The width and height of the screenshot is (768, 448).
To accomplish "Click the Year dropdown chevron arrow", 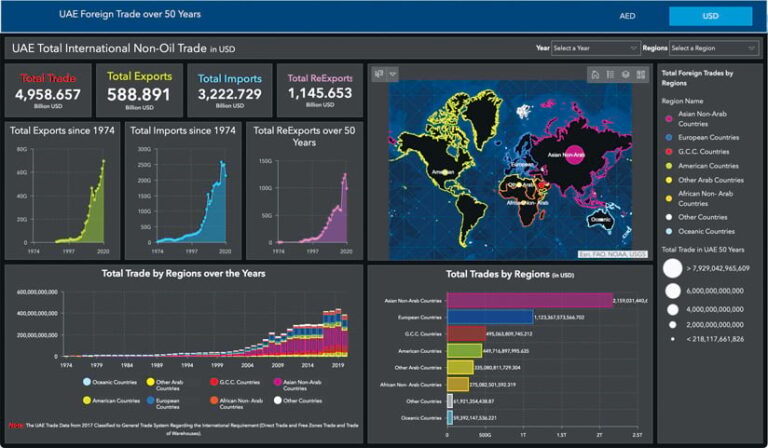I will 633,48.
